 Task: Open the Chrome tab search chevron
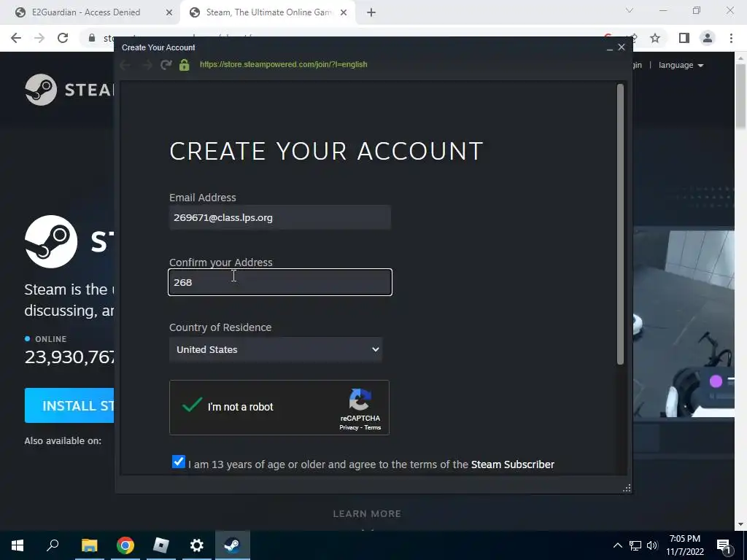click(x=630, y=10)
